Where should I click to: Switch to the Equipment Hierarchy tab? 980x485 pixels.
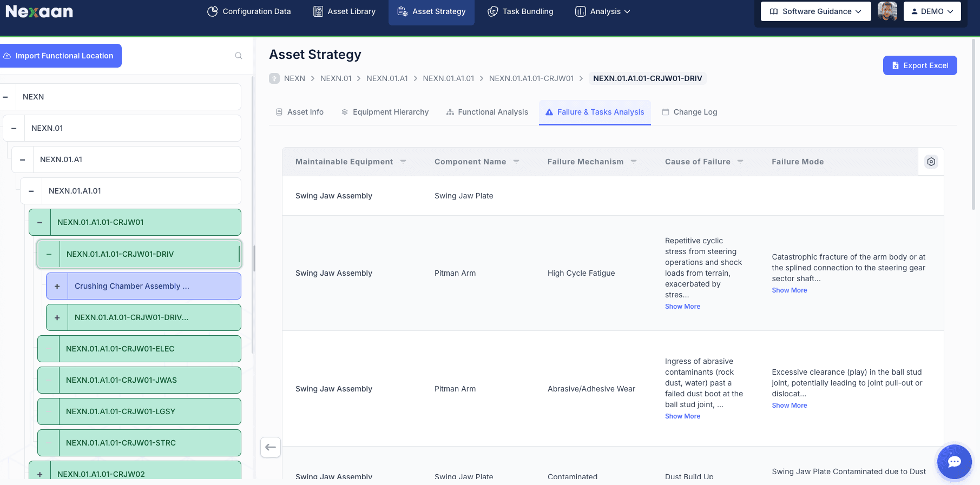385,112
